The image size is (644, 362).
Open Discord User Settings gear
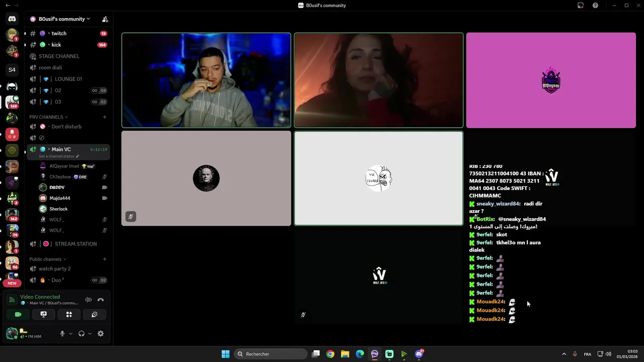pos(101,333)
